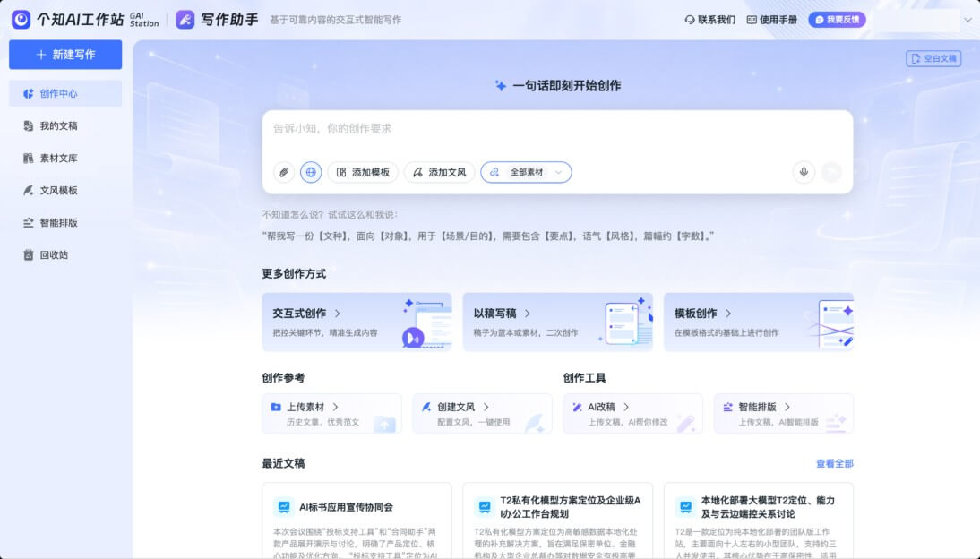The image size is (980, 559).
Task: Click the 空白文稿 button icon
Action: [916, 58]
